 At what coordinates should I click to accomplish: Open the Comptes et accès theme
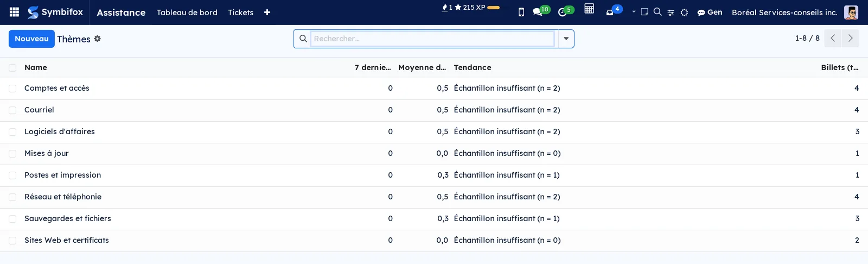[x=57, y=88]
